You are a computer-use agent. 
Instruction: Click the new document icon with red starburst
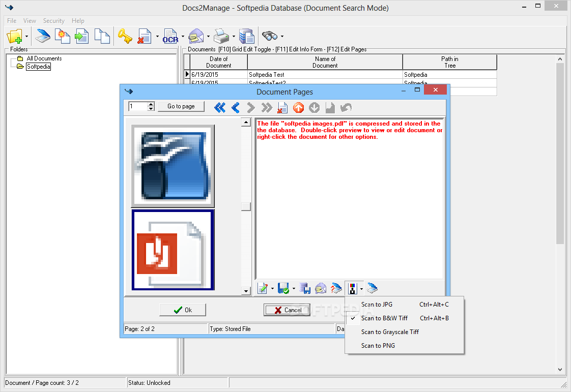tap(62, 36)
